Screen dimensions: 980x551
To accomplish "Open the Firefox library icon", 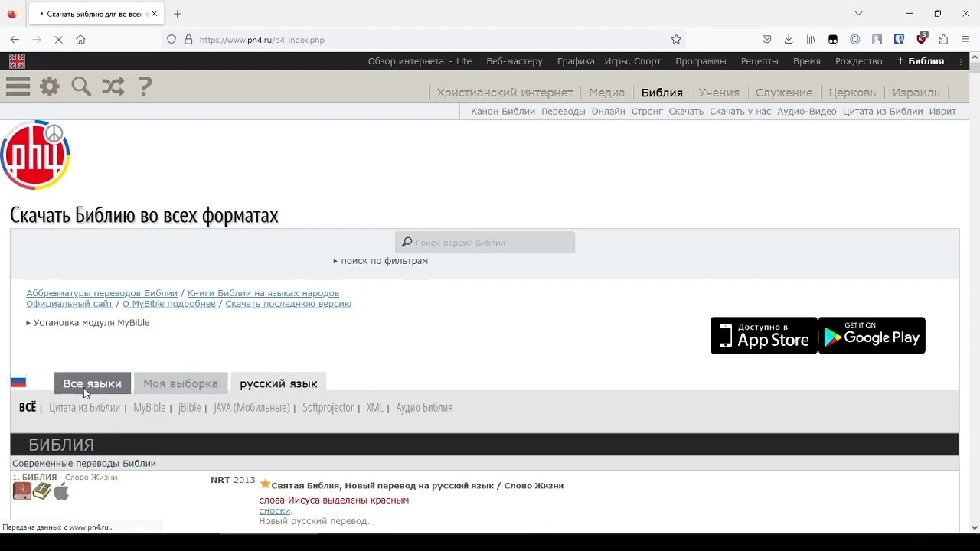I will pos(811,40).
